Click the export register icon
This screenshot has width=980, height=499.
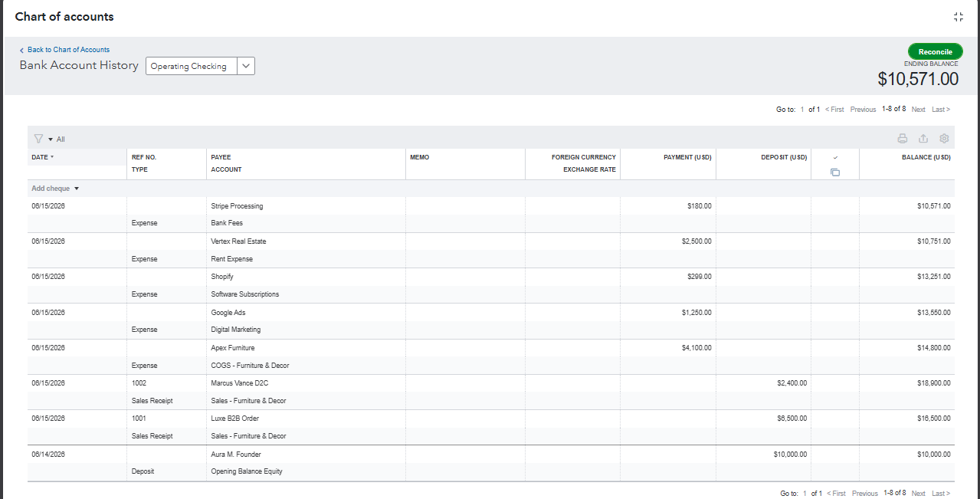pos(923,139)
